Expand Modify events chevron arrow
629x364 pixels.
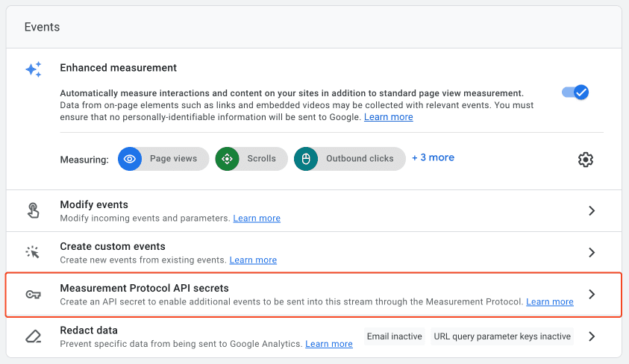point(592,211)
